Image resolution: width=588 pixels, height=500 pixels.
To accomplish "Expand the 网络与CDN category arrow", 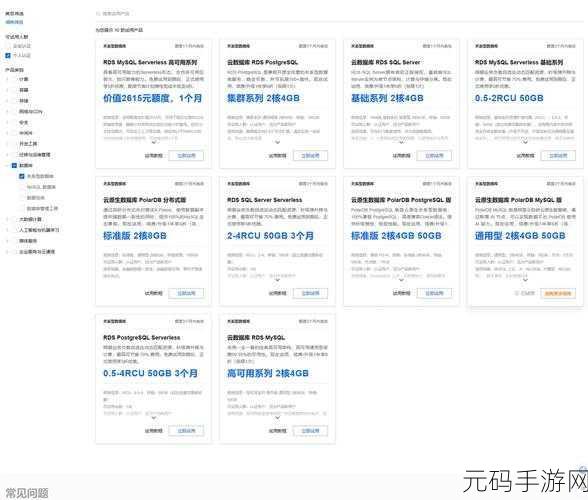I will [8, 111].
